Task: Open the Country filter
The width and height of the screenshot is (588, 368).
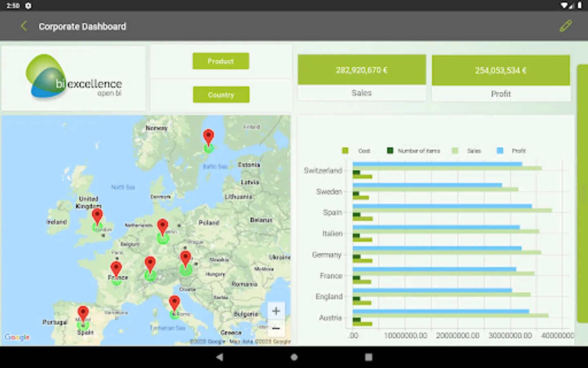Action: (x=221, y=95)
